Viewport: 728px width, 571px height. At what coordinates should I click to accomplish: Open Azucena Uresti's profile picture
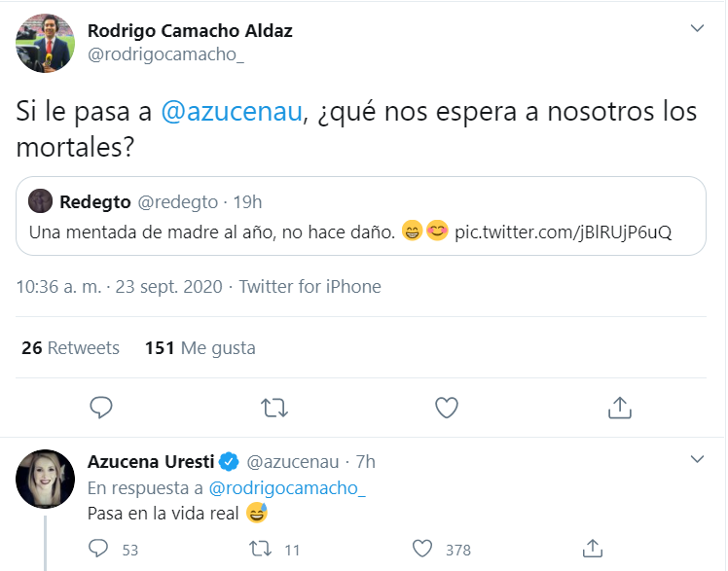(45, 479)
